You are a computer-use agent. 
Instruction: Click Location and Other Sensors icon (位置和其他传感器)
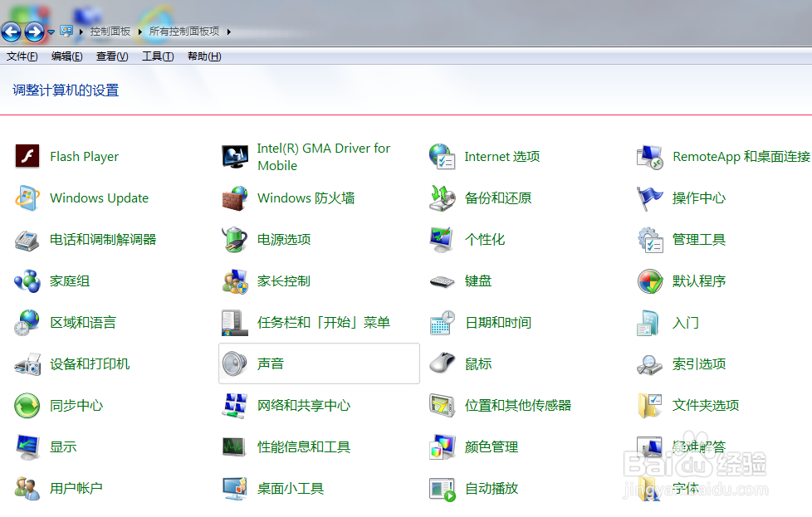[442, 405]
